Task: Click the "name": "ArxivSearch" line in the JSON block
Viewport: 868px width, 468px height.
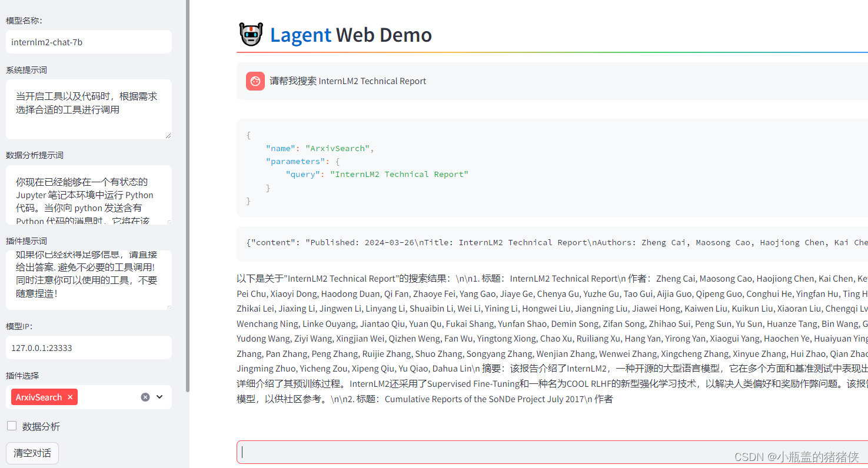Action: 320,148
